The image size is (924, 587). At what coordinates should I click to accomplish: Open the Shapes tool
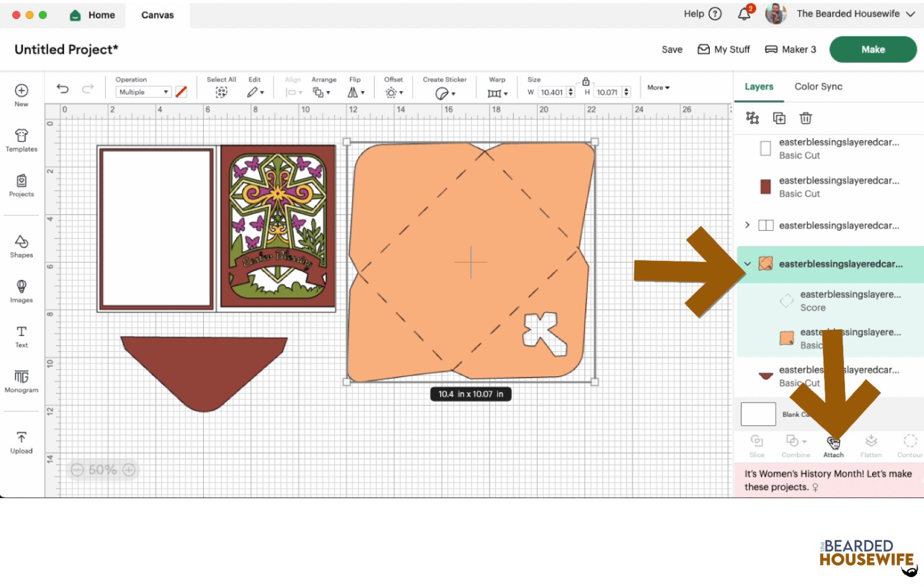(21, 246)
